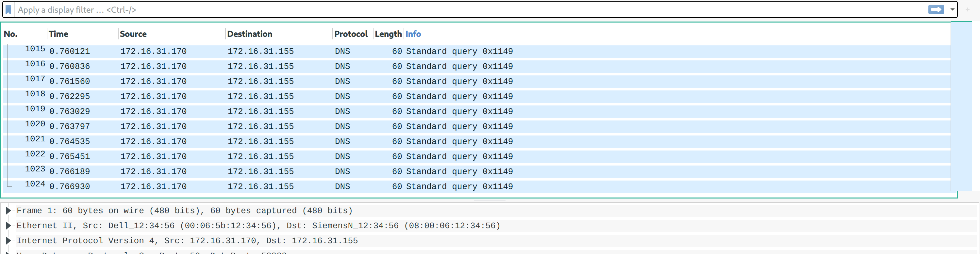
Task: Select packet number 1020
Action: 477,127
